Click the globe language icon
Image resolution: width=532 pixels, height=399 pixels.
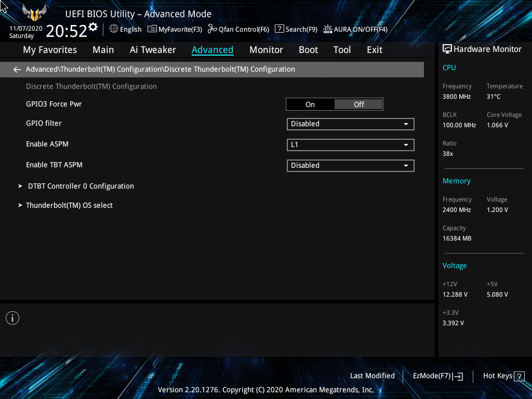[x=114, y=29]
